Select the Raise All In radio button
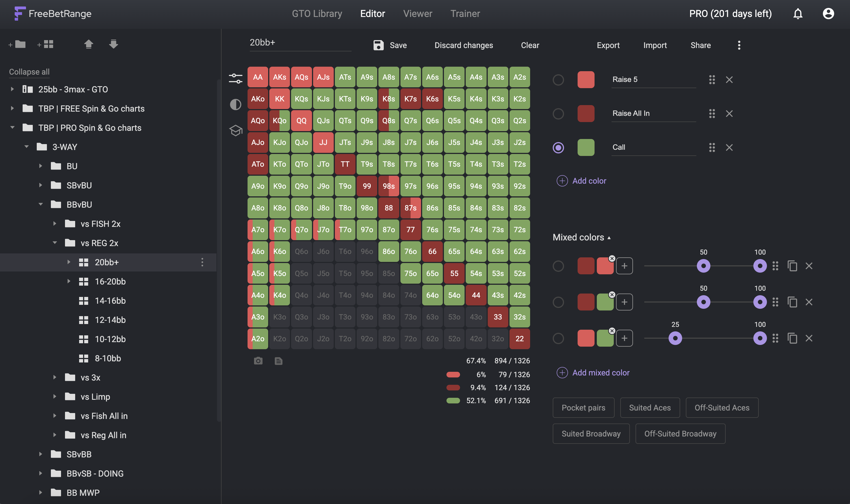The width and height of the screenshot is (850, 504). [558, 114]
